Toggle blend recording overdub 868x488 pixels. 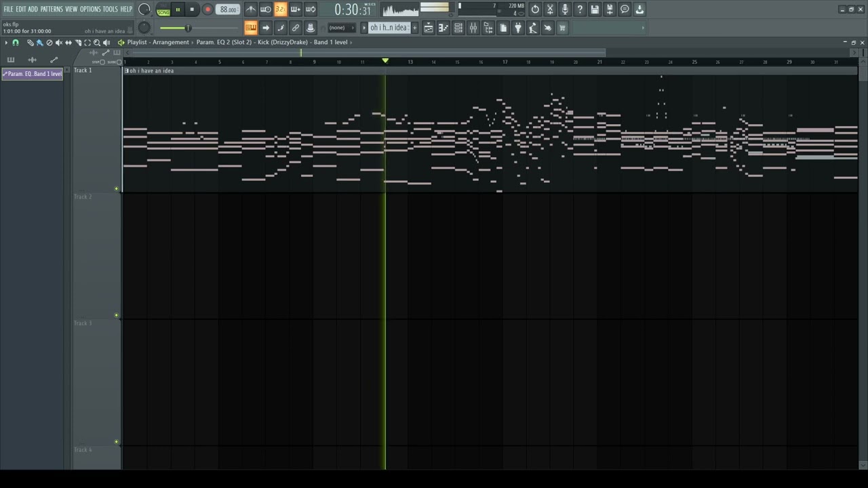(295, 9)
